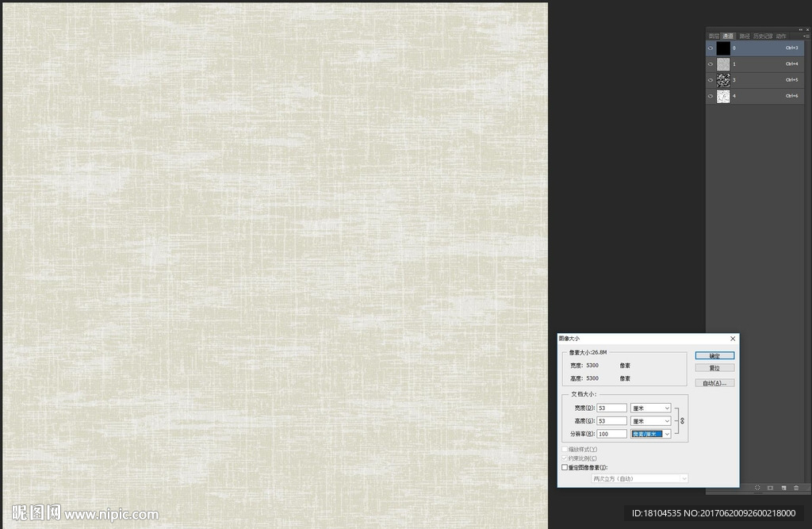
Task: Toggle visibility of channel 3
Action: pyautogui.click(x=710, y=80)
